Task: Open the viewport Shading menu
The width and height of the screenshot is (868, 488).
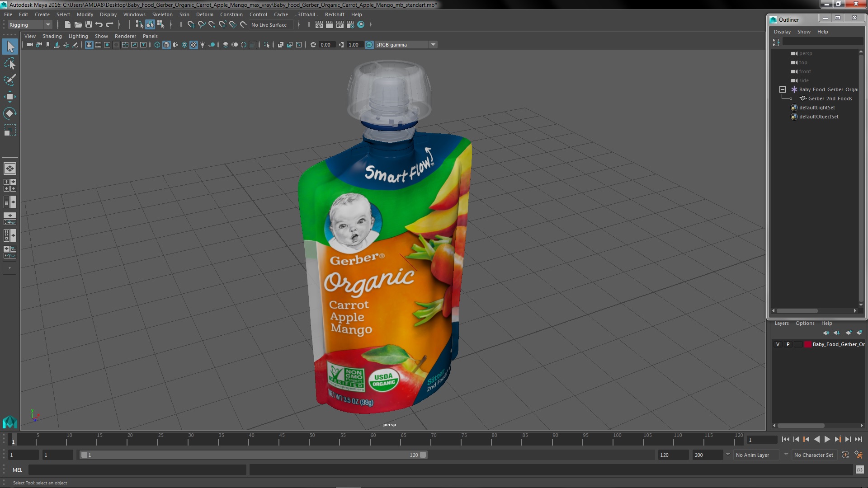Action: coord(52,36)
